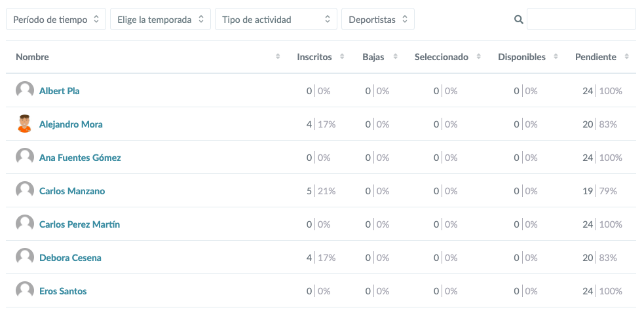Screen dimensions: 644x314
Task: Open Tipo de actividad dropdown
Action: (276, 20)
